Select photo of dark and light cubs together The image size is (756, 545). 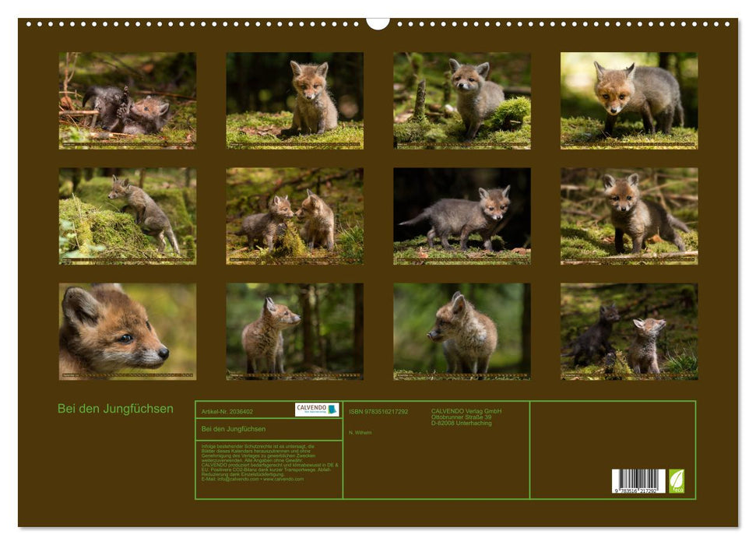[629, 332]
